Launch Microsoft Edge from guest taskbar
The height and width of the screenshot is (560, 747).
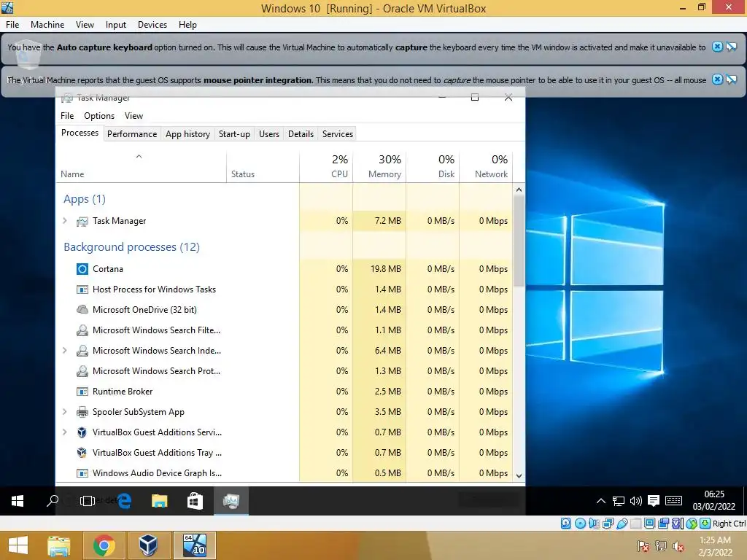pos(124,501)
